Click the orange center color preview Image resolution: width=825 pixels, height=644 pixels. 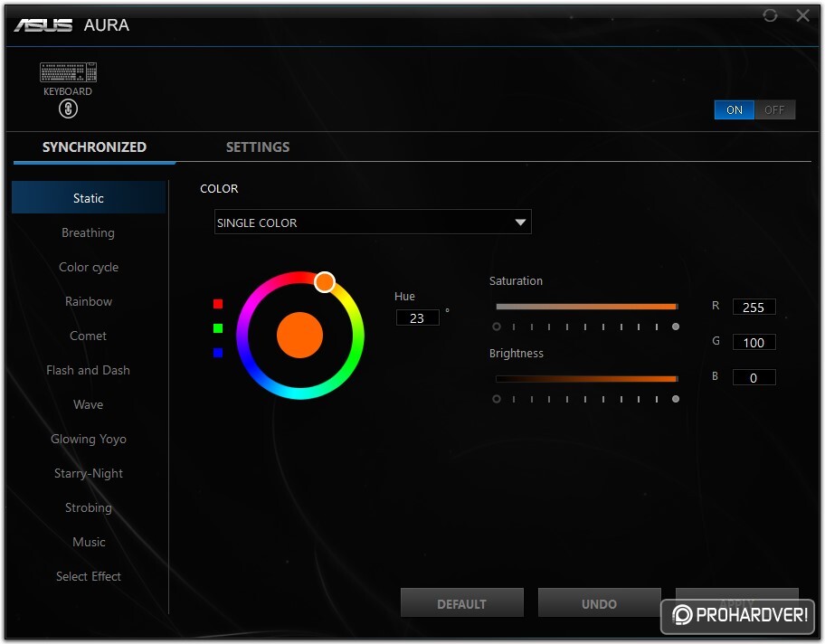point(299,336)
